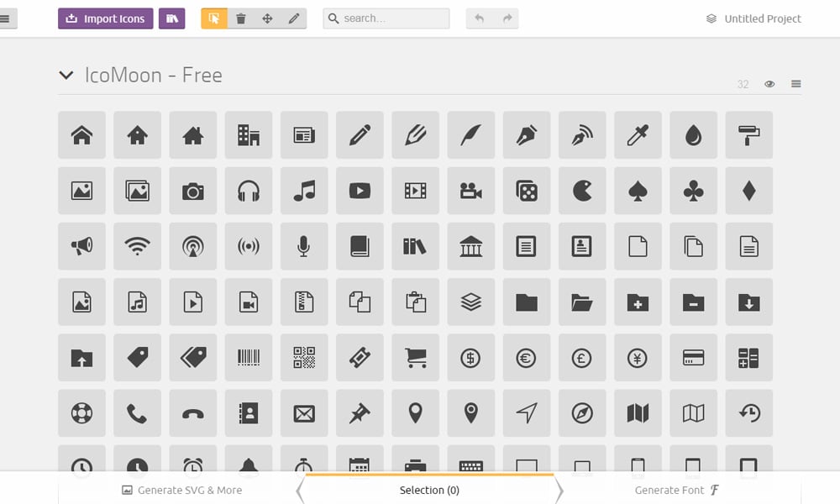The width and height of the screenshot is (840, 504).
Task: Select the folder plus icon
Action: (638, 302)
